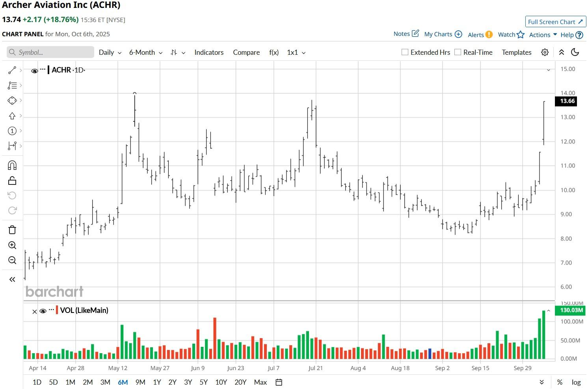
Task: Choose the shapes drawing tool
Action: click(12, 101)
